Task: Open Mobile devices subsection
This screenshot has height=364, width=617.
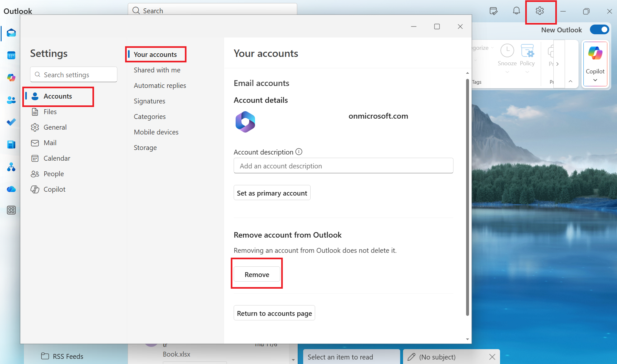Action: click(x=156, y=132)
